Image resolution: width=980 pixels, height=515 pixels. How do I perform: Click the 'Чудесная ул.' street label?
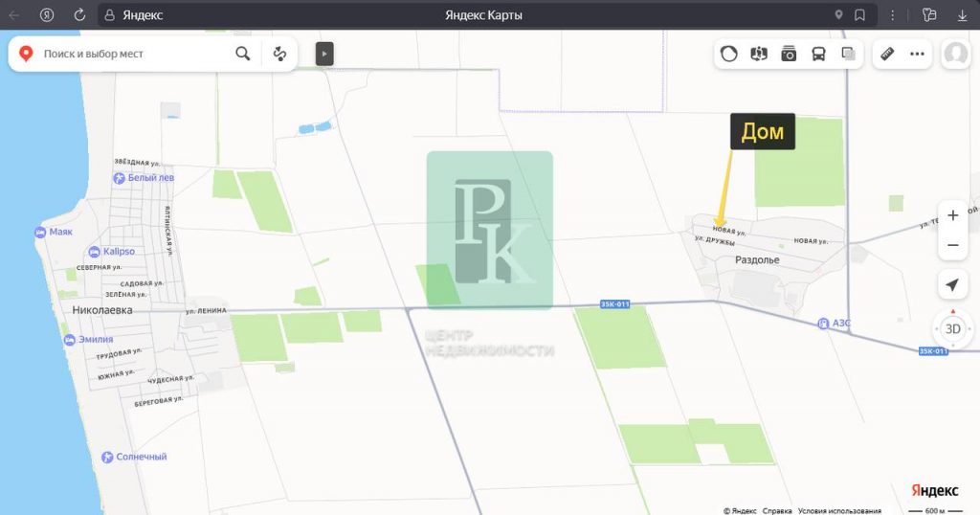point(171,379)
